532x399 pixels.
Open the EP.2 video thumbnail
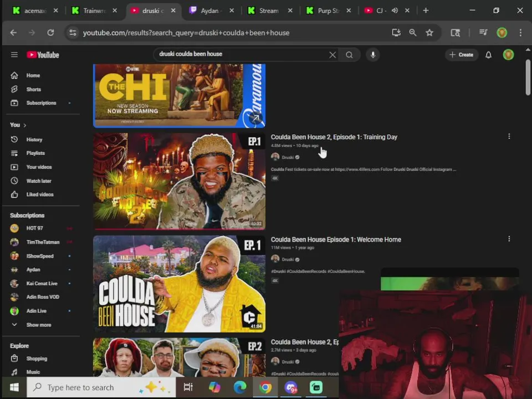click(179, 357)
